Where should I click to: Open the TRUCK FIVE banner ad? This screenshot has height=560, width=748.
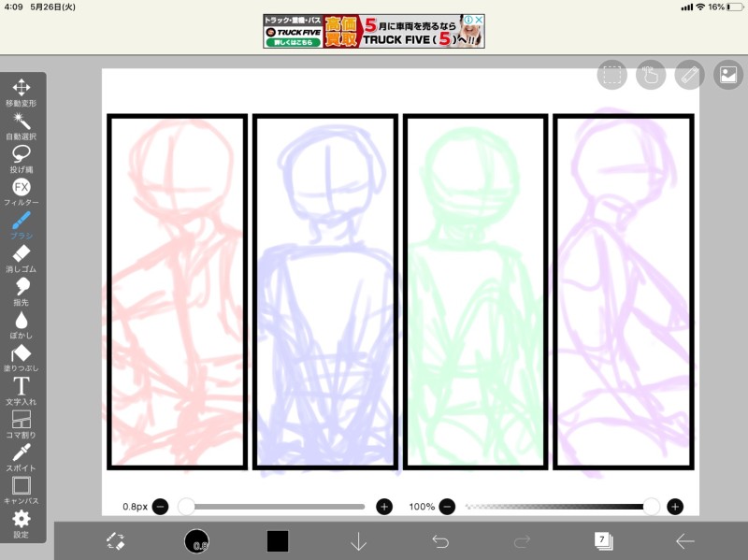[x=373, y=31]
